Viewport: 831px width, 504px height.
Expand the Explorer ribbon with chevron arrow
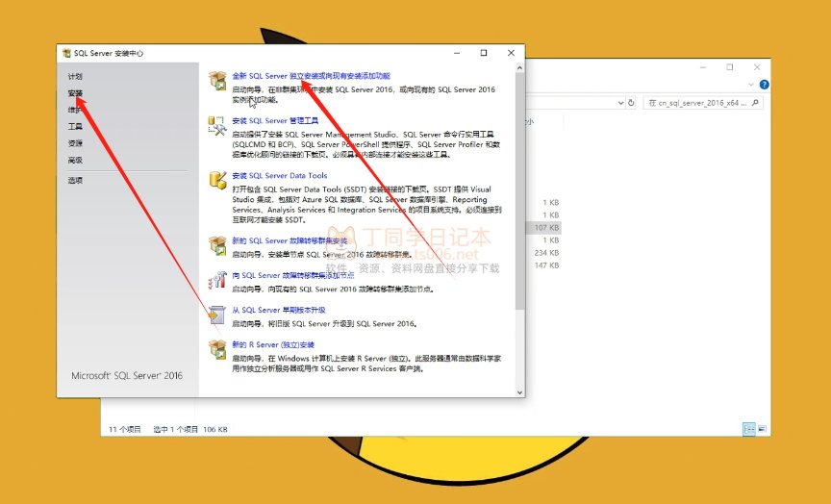click(751, 85)
